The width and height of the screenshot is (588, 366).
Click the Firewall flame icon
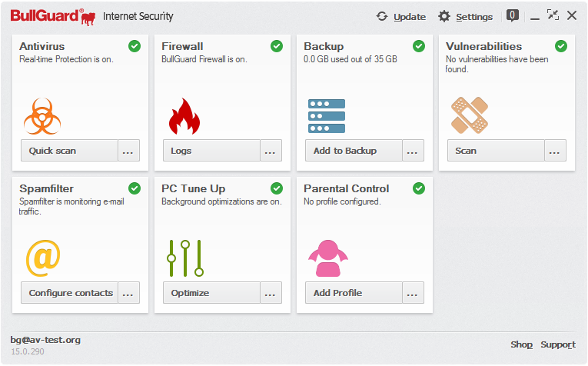click(x=184, y=116)
